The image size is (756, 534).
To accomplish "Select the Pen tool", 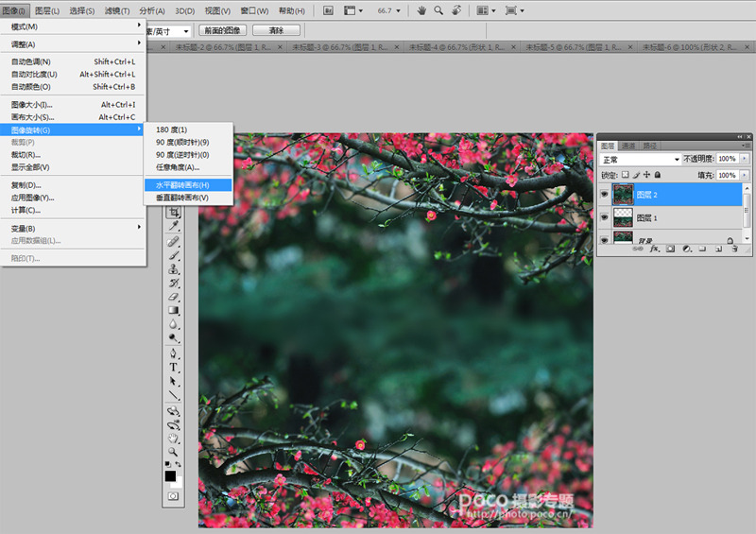I will 174,353.
